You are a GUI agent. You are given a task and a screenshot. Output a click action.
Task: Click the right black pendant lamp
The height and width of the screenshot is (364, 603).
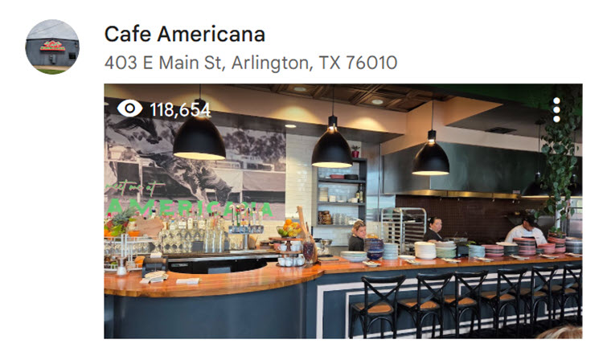431,155
